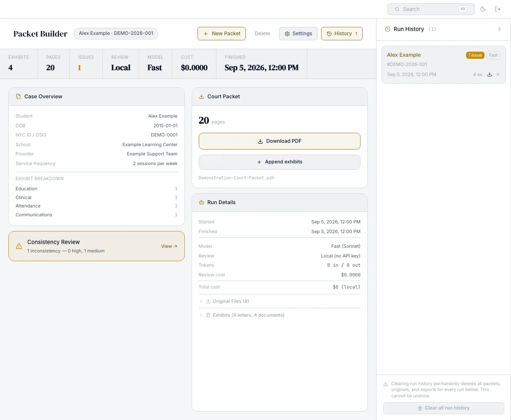
Task: Click the Case Overview document icon
Action: pos(18,97)
